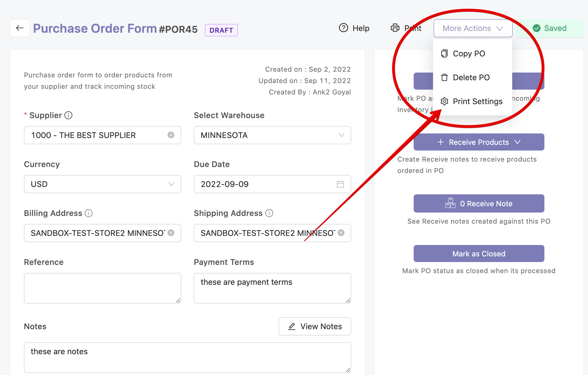Click the gear icon beside Print Settings

pos(444,101)
